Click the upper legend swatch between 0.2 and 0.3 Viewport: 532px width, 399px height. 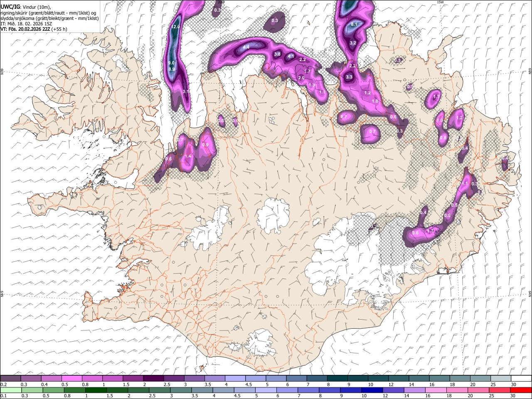click(10, 378)
